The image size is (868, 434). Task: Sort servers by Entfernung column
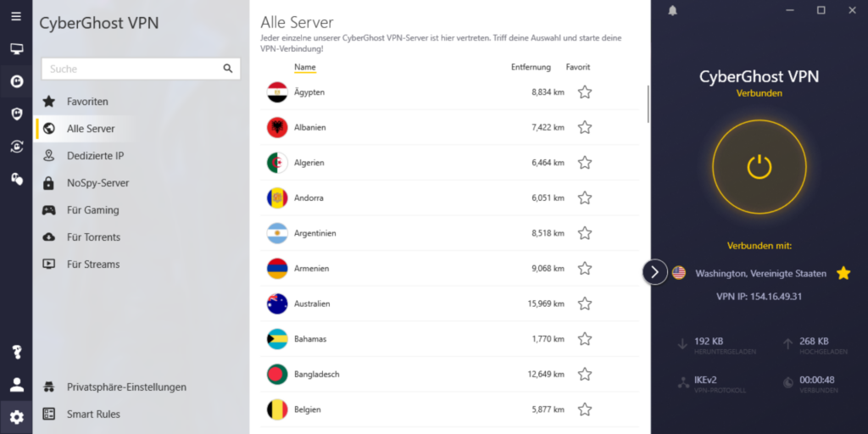pyautogui.click(x=531, y=68)
